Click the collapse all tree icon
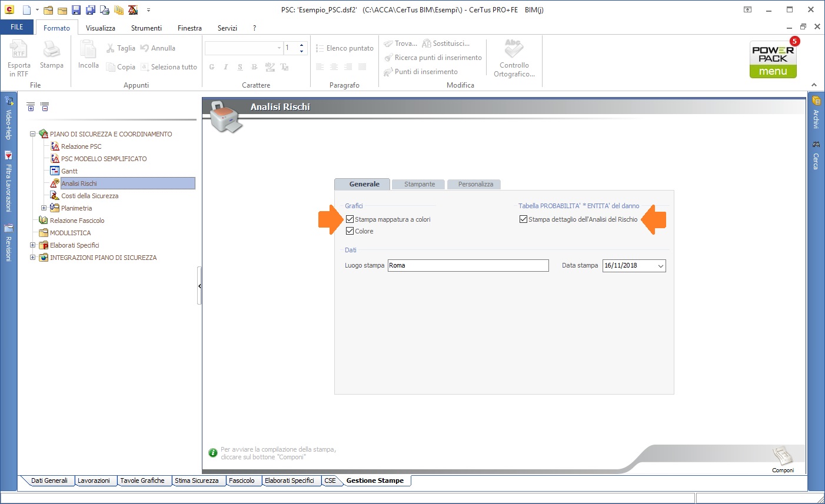This screenshot has height=504, width=825. [x=45, y=106]
